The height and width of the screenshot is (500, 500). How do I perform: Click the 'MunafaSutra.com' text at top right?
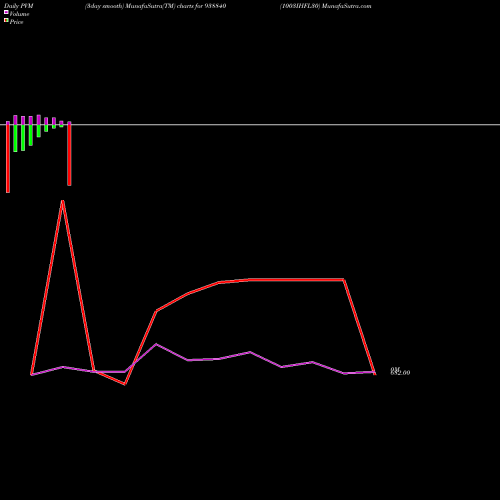click(x=347, y=6)
